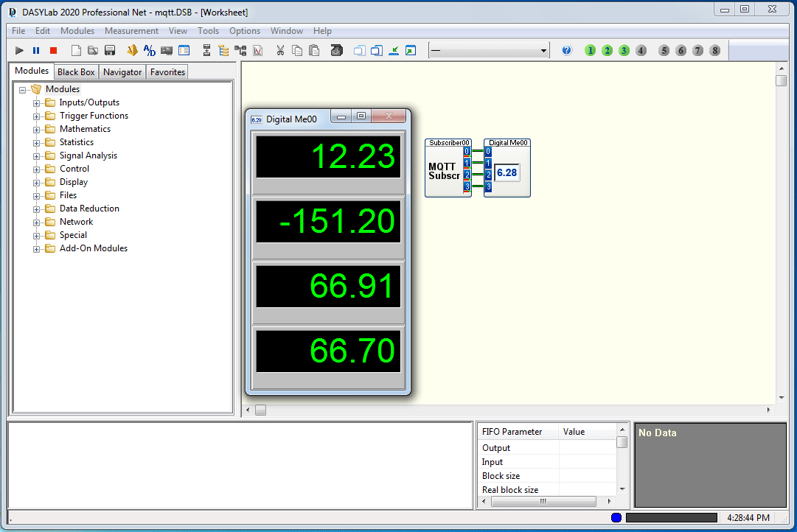Click the A/D hardware setup icon
The width and height of the screenshot is (797, 532).
[x=150, y=51]
